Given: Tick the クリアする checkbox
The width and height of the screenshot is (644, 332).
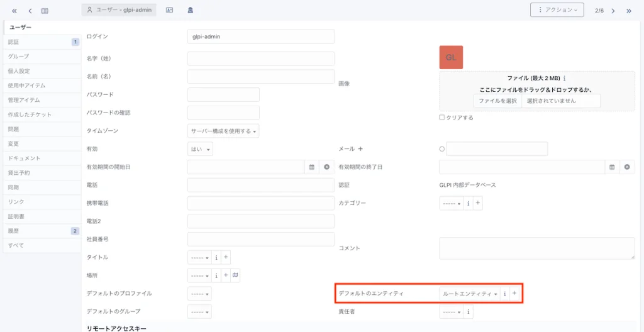Looking at the screenshot, I should (442, 118).
